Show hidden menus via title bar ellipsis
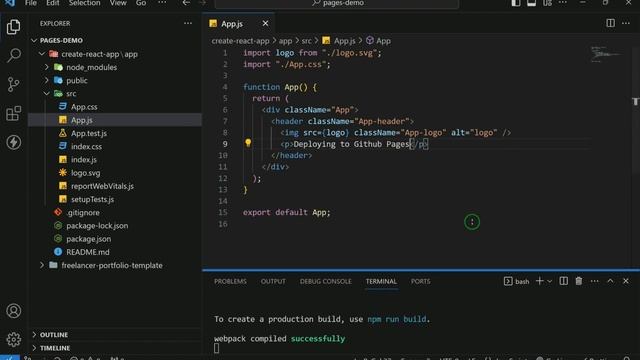640x360 pixels. coord(162,3)
